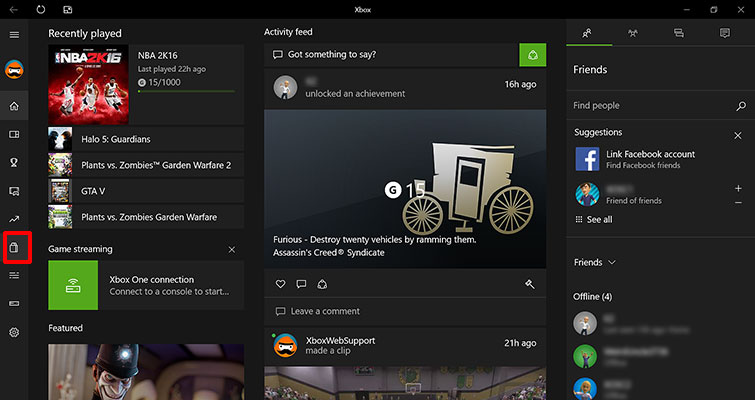Switch to the Messages tab icon

[679, 33]
